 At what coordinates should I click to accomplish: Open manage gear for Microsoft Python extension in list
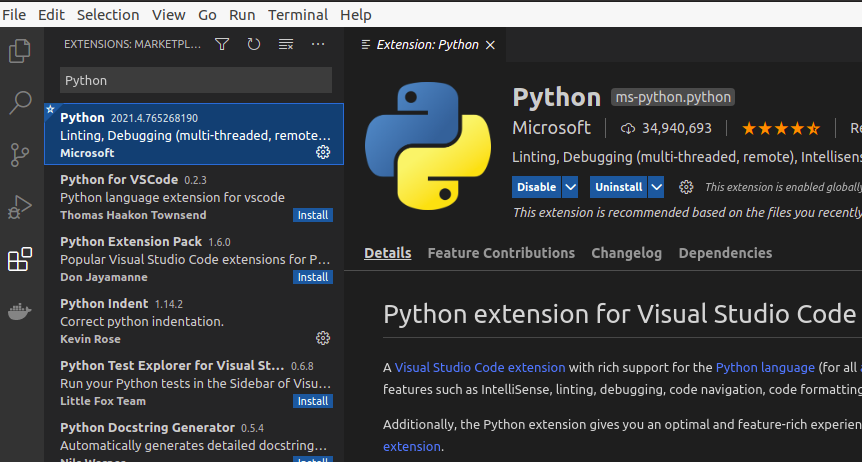point(323,152)
